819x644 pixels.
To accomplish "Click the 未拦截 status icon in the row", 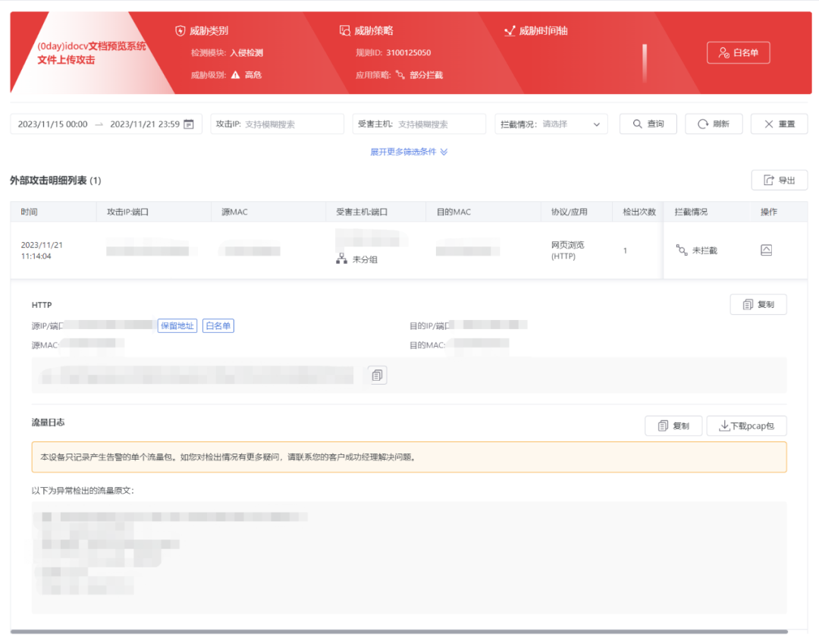I will click(x=682, y=250).
